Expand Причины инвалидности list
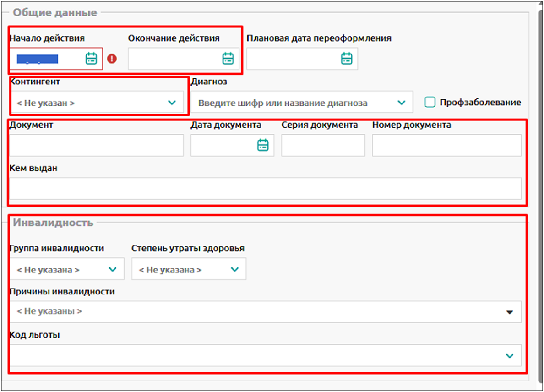 pyautogui.click(x=509, y=312)
